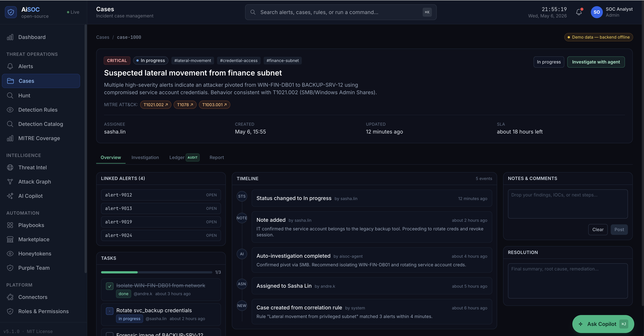This screenshot has width=644, height=336.
Task: Open MITRE technique T1003.001 link
Action: coord(214,105)
